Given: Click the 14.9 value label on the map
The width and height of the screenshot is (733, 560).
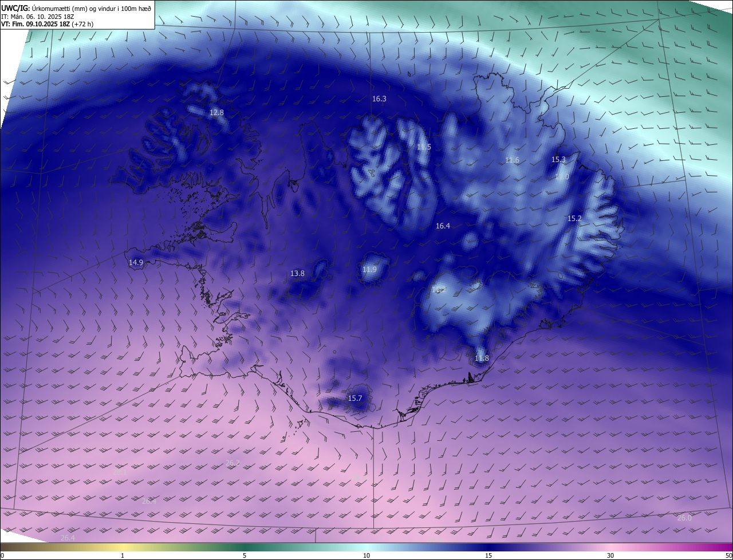Looking at the screenshot, I should click(x=136, y=263).
